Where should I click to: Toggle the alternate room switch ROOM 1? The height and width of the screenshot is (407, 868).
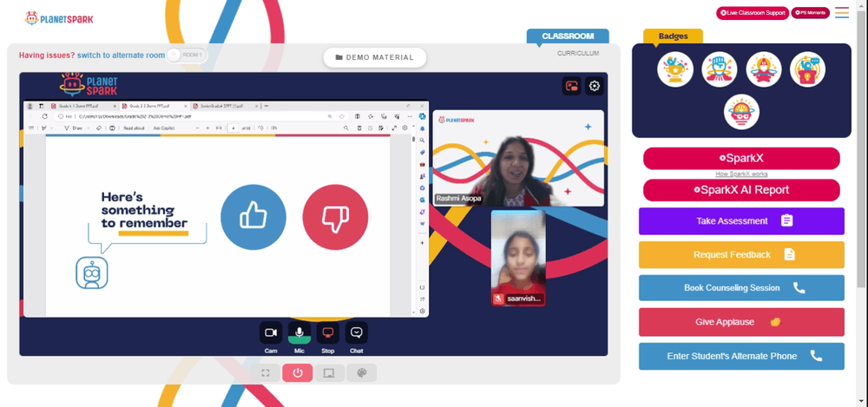[187, 55]
